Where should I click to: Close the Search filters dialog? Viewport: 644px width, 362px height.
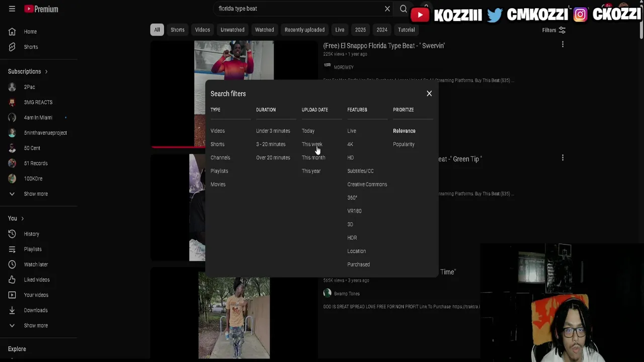click(x=429, y=94)
